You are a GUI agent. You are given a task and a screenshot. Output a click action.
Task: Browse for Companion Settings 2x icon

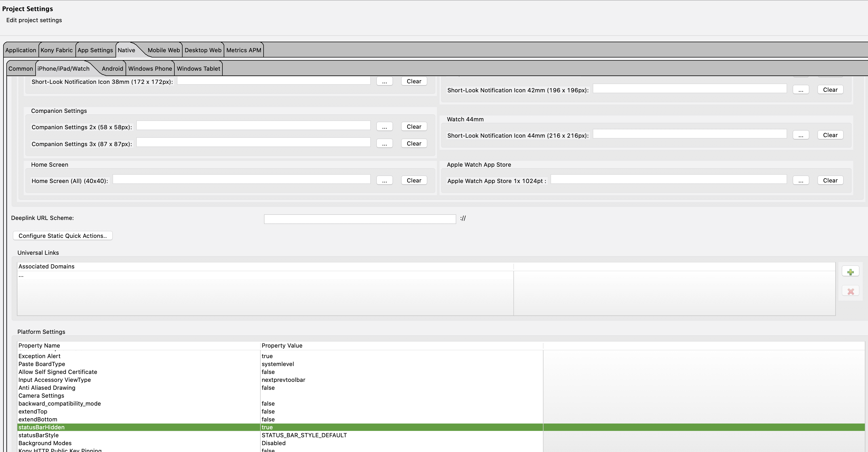point(384,127)
